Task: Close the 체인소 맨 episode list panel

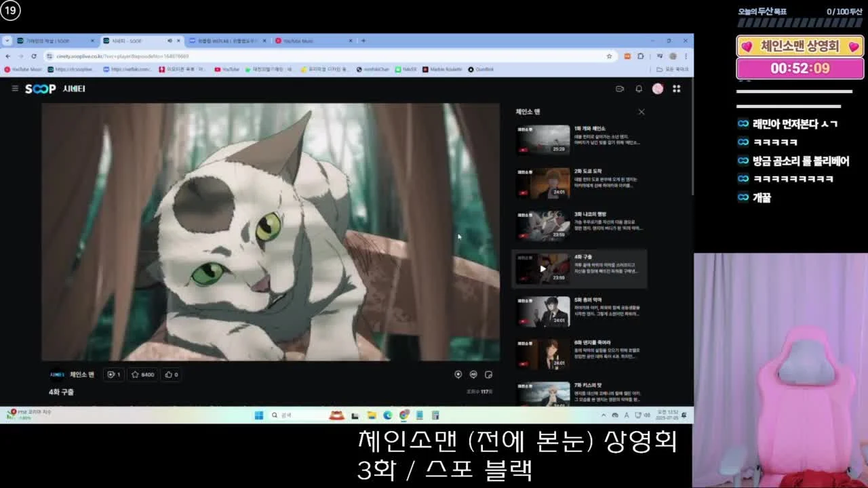Action: coord(641,112)
